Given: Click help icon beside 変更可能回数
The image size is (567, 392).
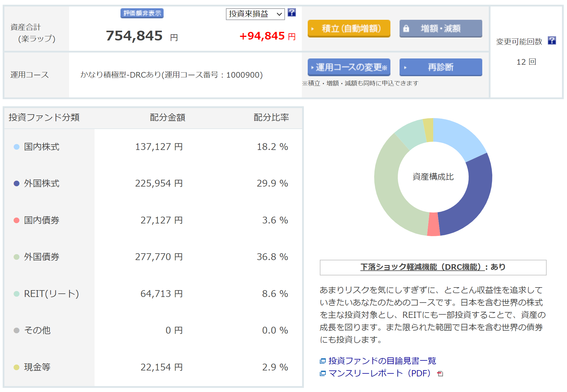Looking at the screenshot, I should pos(552,41).
